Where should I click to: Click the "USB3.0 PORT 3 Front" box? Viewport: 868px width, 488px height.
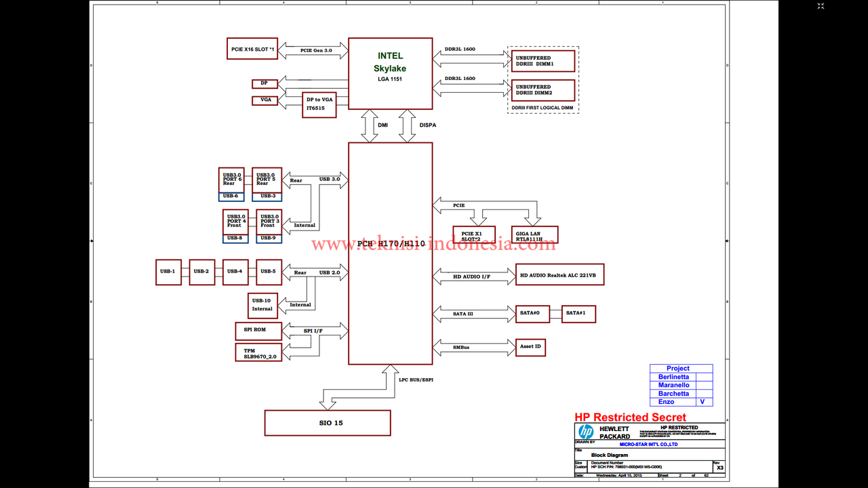click(x=269, y=222)
